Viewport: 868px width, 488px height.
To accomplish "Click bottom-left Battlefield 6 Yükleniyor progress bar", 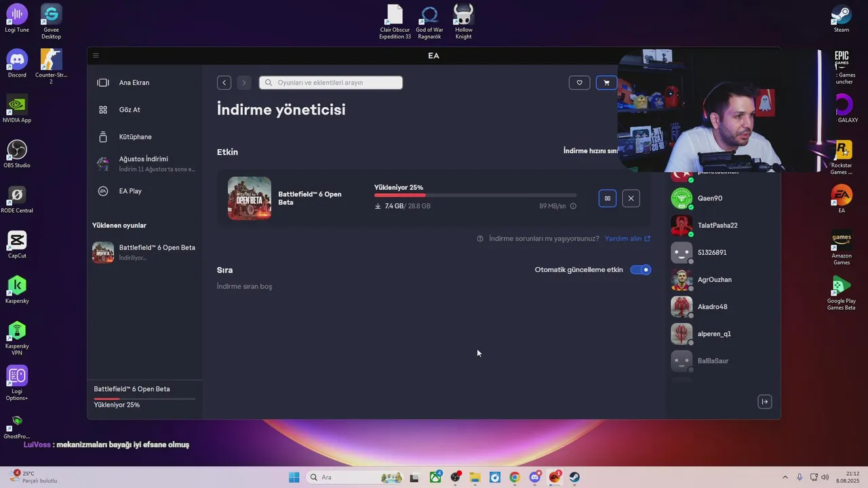I will click(144, 399).
